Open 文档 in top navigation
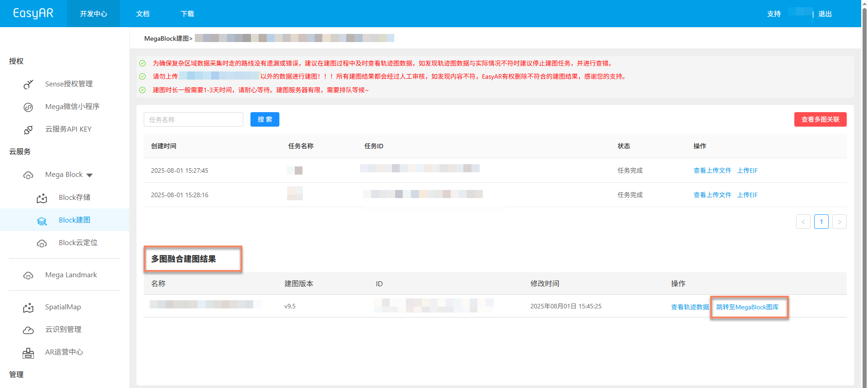 pyautogui.click(x=143, y=14)
